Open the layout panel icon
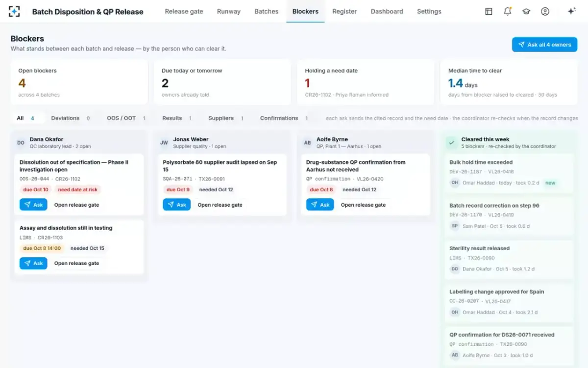The width and height of the screenshot is (588, 368). click(489, 11)
